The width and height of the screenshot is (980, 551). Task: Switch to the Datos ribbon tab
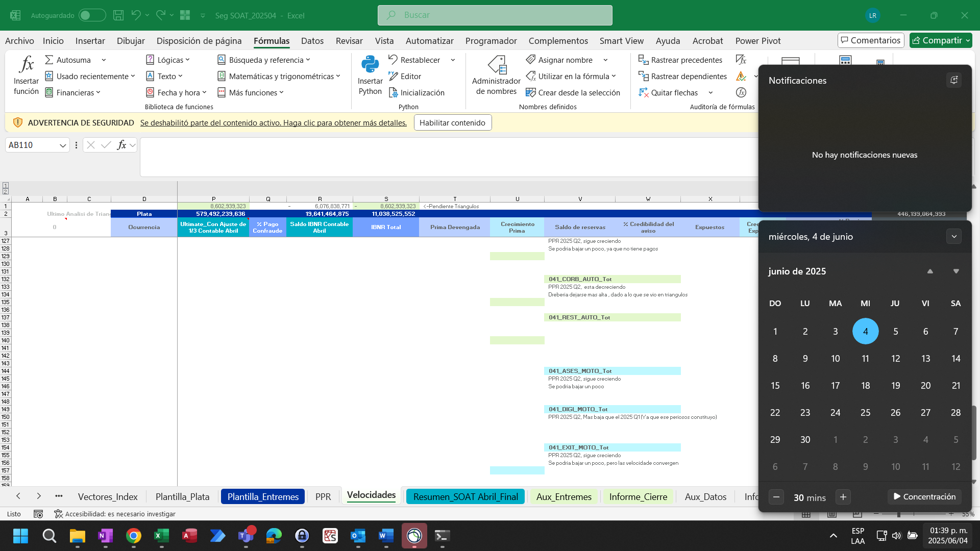[x=312, y=41]
